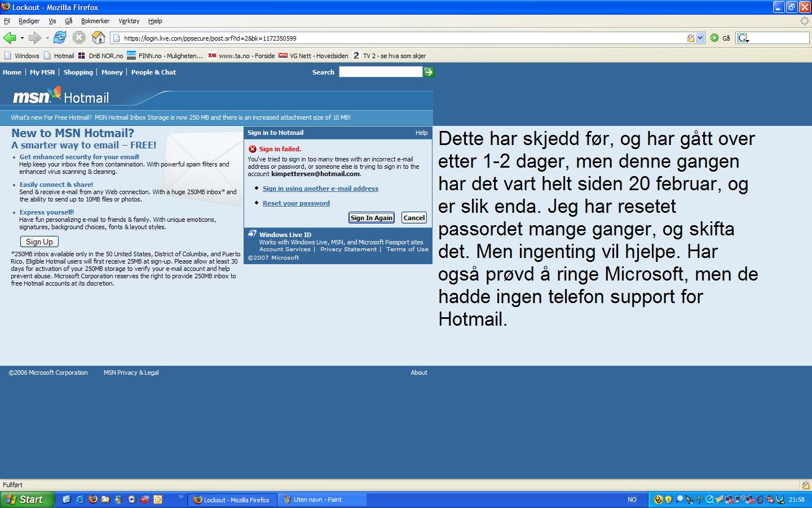This screenshot has width=812, height=508.
Task: Open the Hjelp menu
Action: (155, 21)
